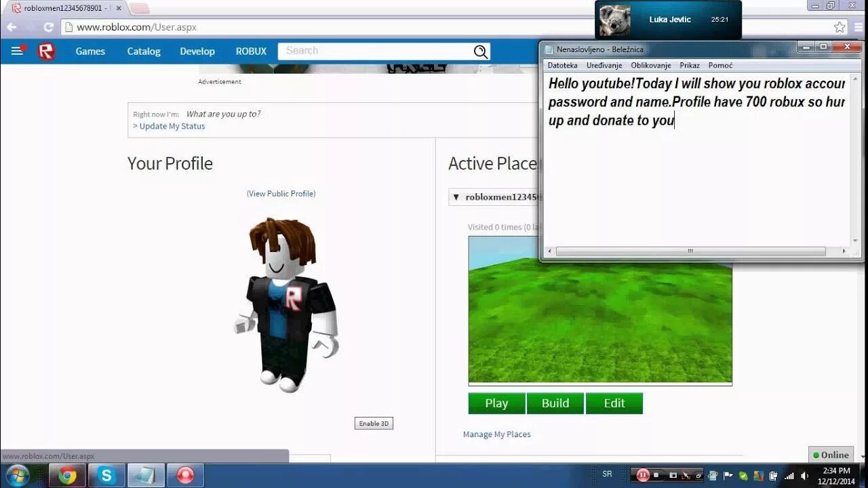Go back with the browser back arrow
Image resolution: width=868 pixels, height=488 pixels.
coord(12,27)
